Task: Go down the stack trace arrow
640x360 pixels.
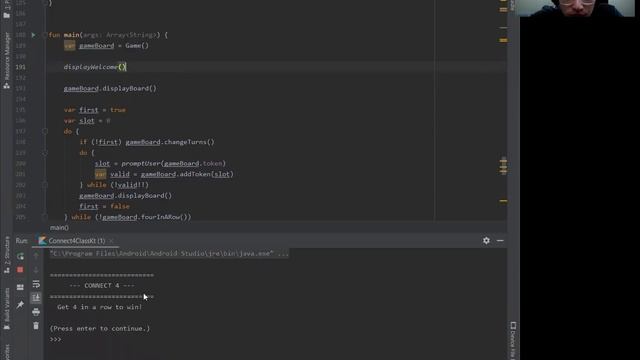Action: click(x=36, y=270)
